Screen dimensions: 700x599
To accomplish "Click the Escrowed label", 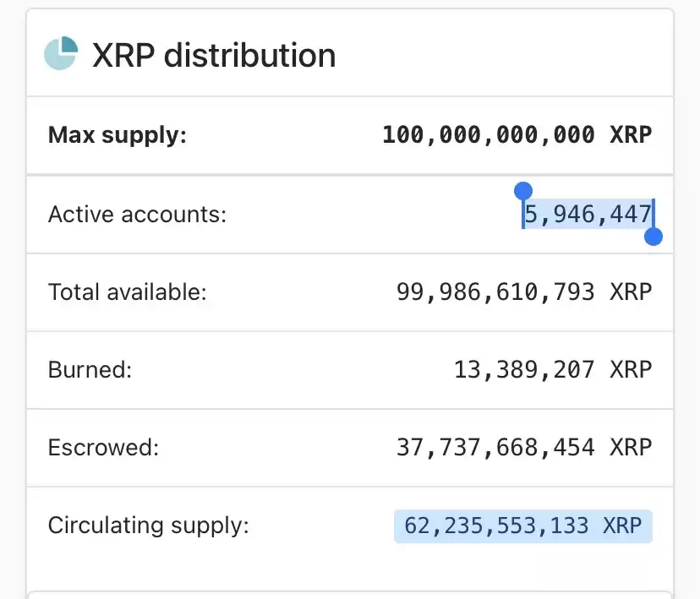I will (103, 448).
